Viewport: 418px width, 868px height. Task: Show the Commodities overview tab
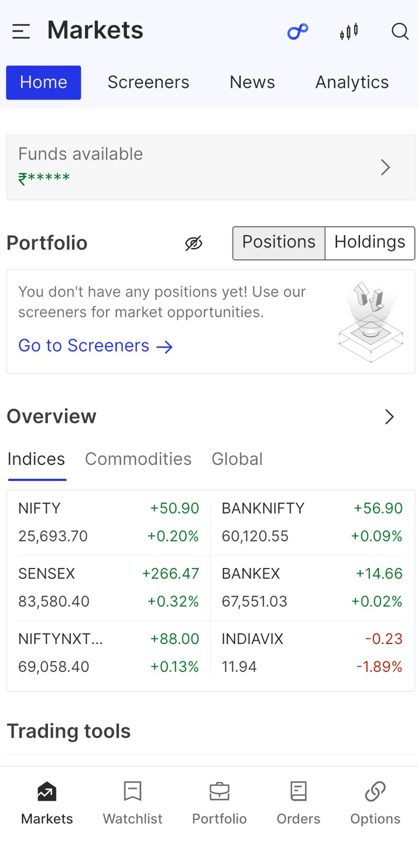(138, 459)
